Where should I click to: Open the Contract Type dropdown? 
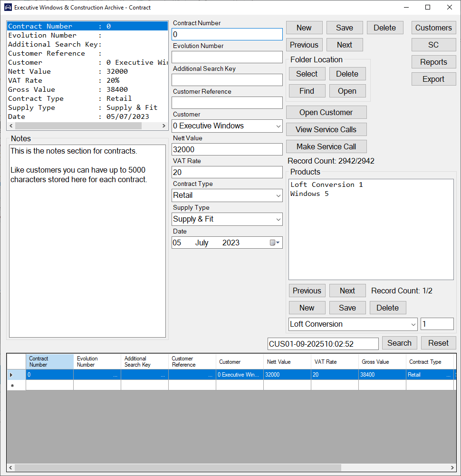coord(278,195)
